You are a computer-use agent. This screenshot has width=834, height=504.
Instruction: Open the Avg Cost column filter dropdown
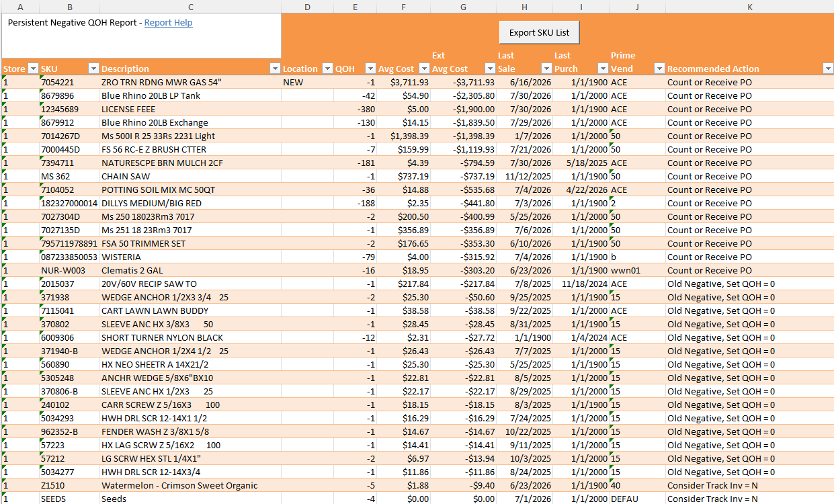424,69
